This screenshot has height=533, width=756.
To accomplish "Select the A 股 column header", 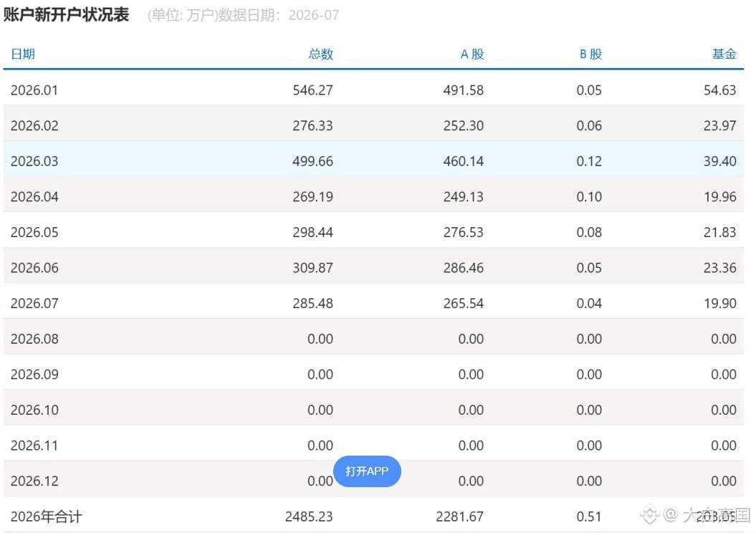I will pos(472,54).
